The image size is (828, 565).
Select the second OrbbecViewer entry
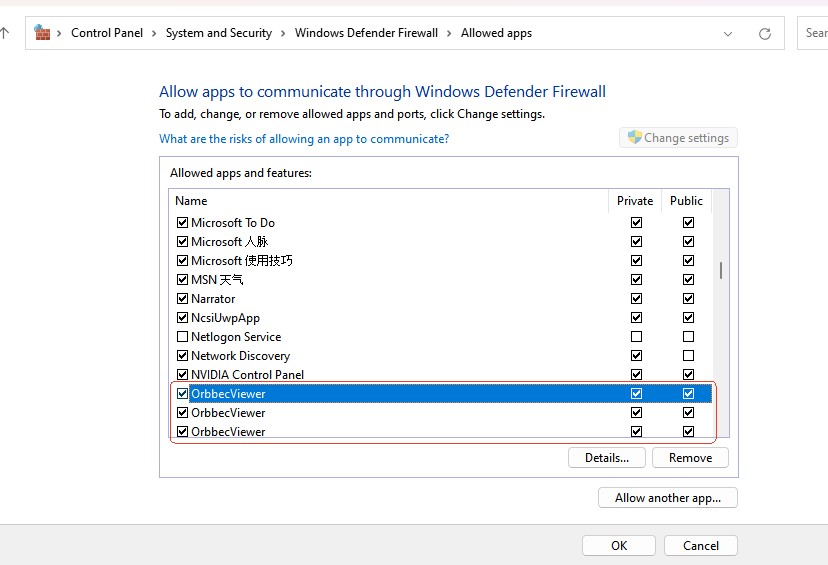coord(228,413)
